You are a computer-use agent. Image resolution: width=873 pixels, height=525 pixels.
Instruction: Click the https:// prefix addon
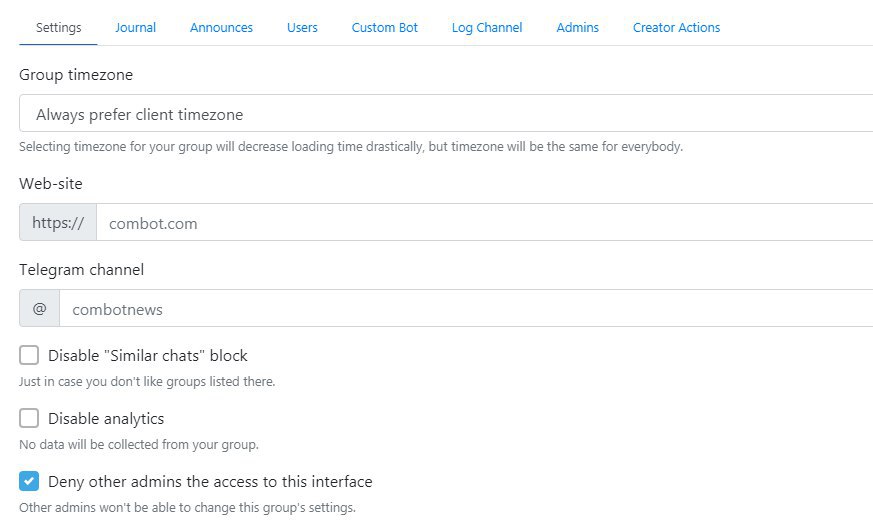pyautogui.click(x=58, y=223)
